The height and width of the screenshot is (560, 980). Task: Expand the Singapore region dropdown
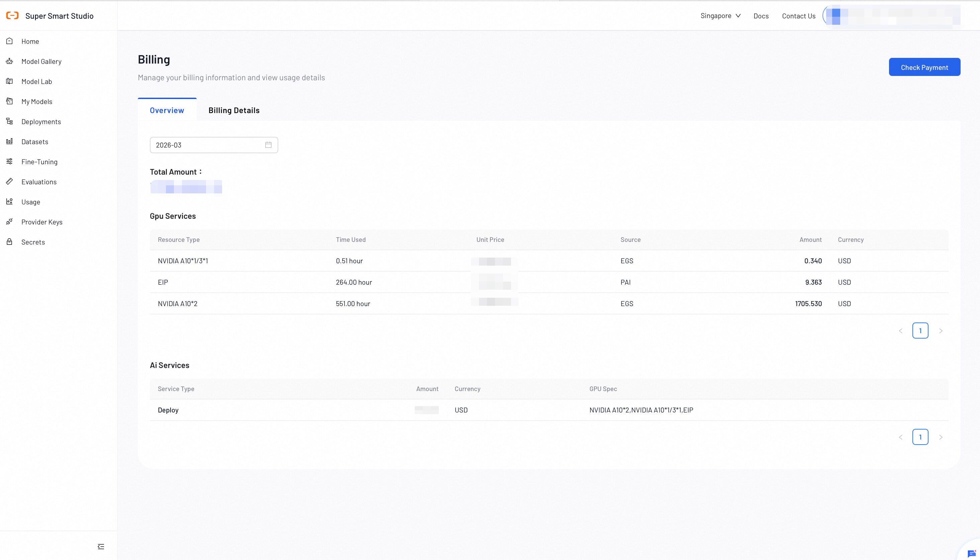[720, 15]
